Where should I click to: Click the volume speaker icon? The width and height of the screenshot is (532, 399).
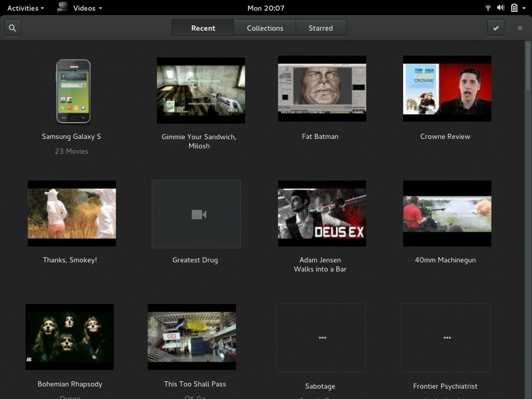pyautogui.click(x=501, y=8)
